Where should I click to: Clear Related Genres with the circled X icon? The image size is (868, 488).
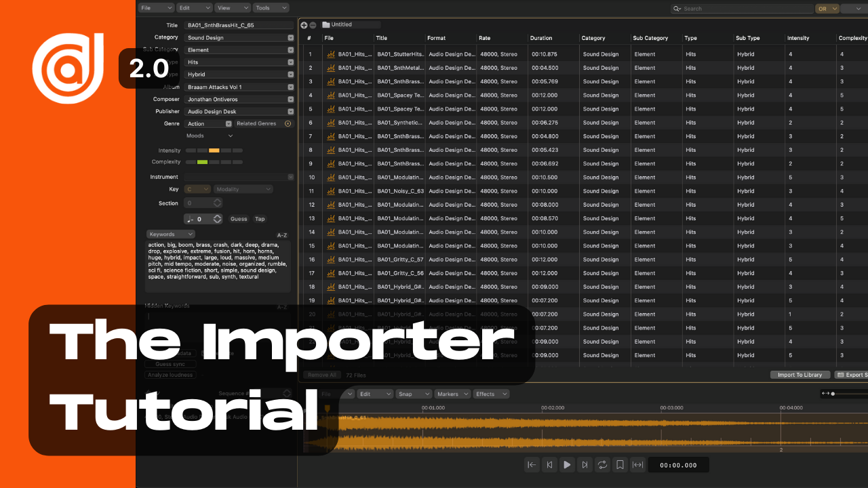288,123
